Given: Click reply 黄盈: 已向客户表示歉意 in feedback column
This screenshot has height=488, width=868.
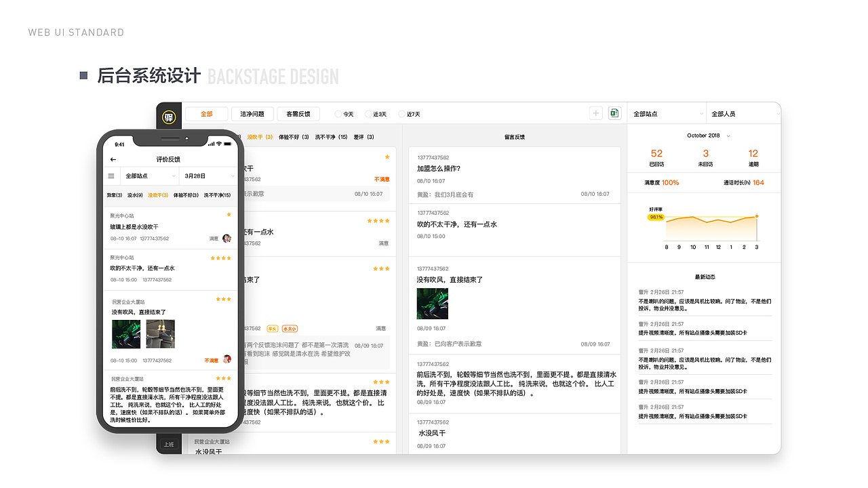Looking at the screenshot, I should [450, 344].
